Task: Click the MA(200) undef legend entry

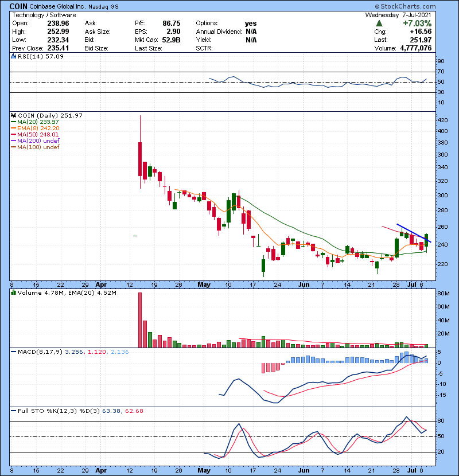Action: pos(35,141)
